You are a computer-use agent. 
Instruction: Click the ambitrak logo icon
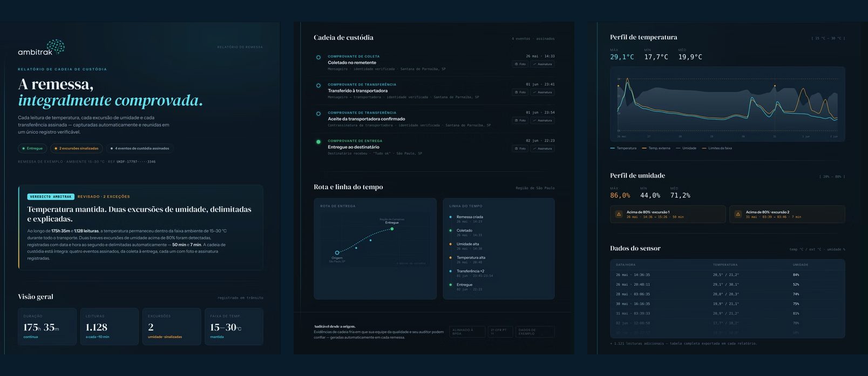pyautogui.click(x=56, y=46)
